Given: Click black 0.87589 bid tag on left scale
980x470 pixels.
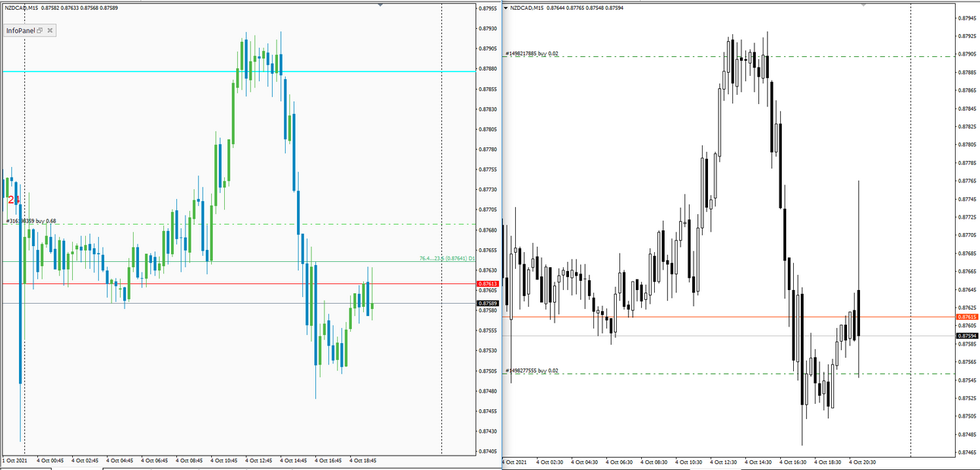Looking at the screenshot, I should coord(488,303).
